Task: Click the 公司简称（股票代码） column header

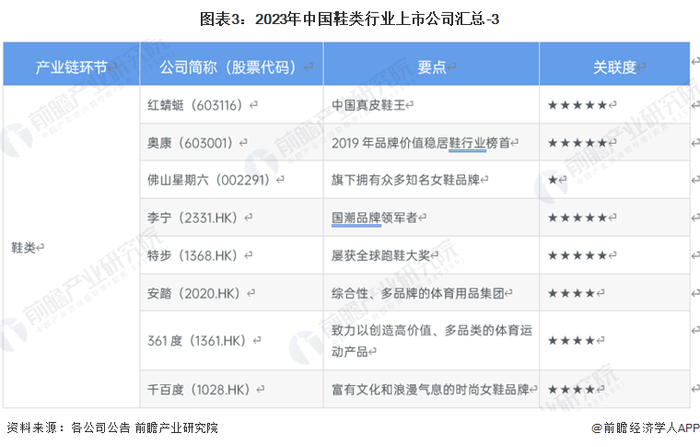Action: coord(231,64)
